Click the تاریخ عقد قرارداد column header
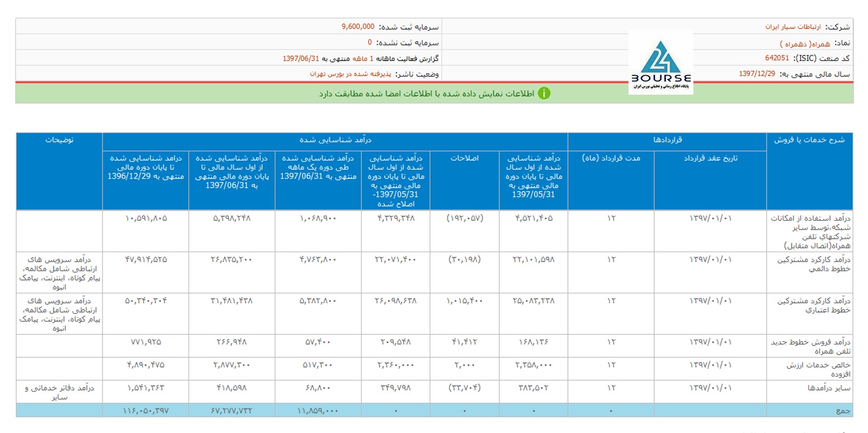 710,158
